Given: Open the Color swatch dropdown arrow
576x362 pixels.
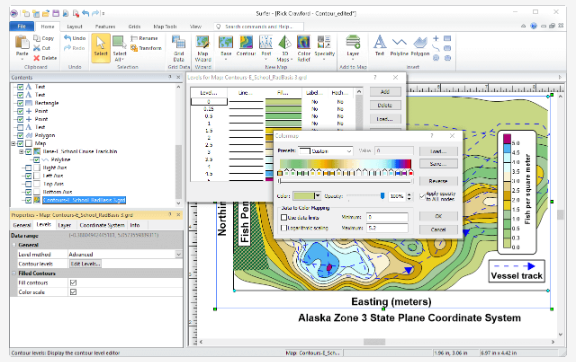Looking at the screenshot, I should pos(318,196).
